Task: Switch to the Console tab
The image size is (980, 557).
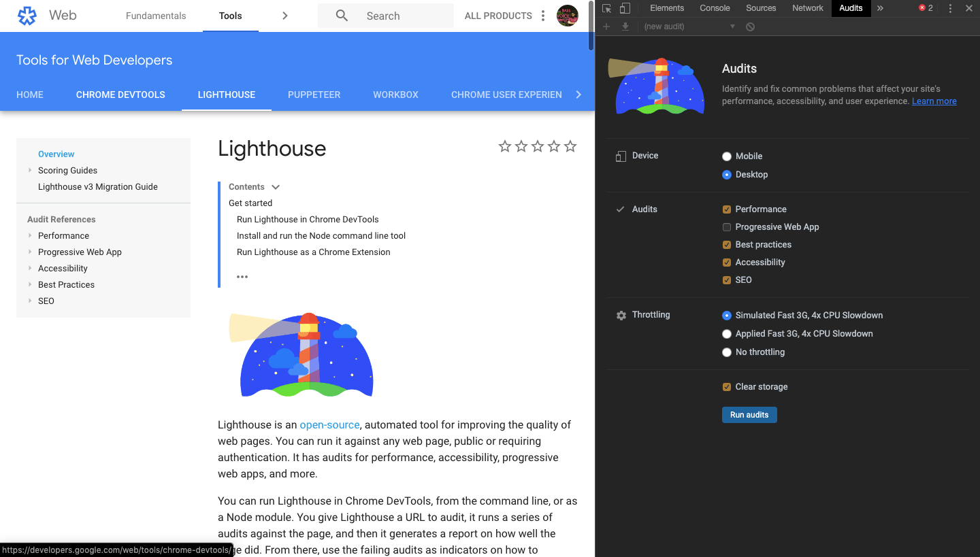Action: [x=715, y=8]
